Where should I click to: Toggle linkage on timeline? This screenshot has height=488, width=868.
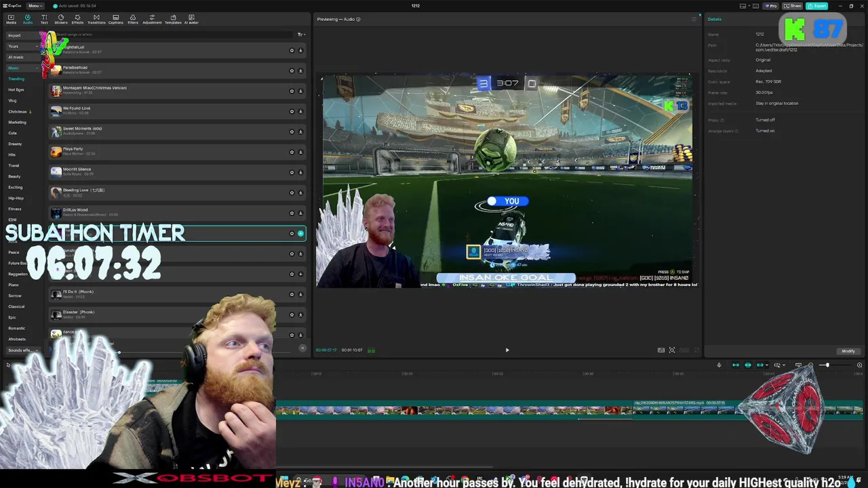tap(760, 365)
